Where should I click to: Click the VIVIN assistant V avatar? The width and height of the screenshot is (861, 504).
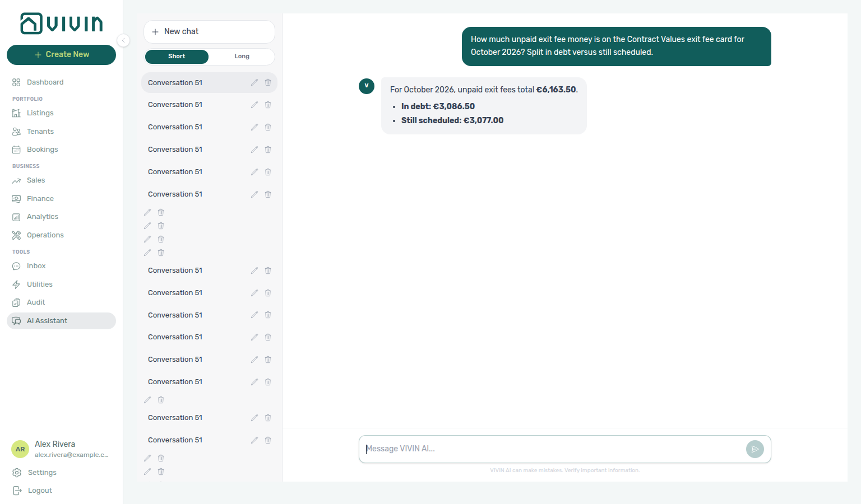pos(367,86)
